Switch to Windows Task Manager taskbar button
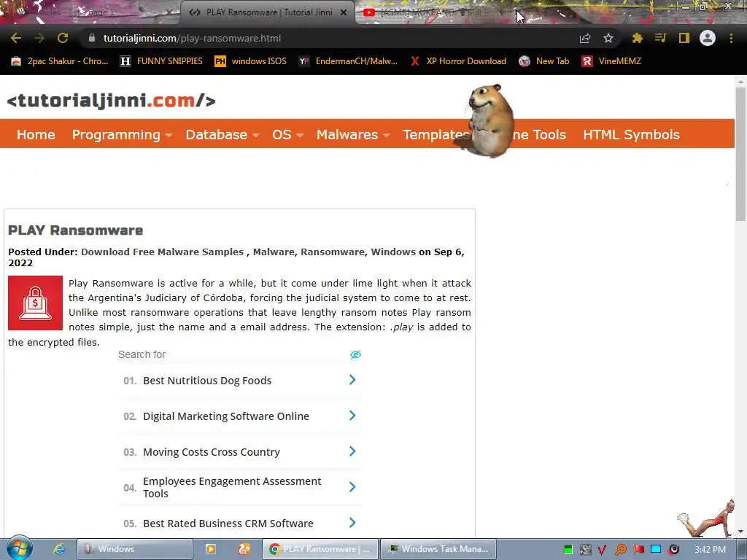Screen dimensions: 747x560 [x=438, y=549]
